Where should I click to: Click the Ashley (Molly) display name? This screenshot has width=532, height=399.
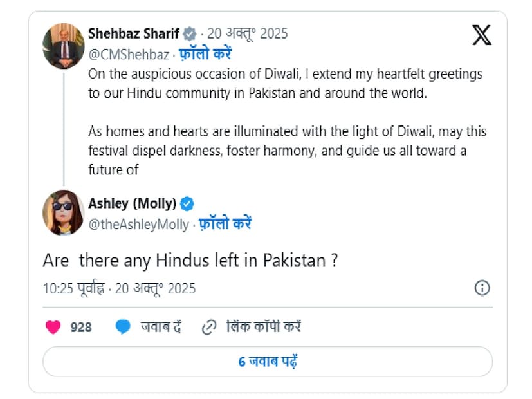pyautogui.click(x=132, y=204)
